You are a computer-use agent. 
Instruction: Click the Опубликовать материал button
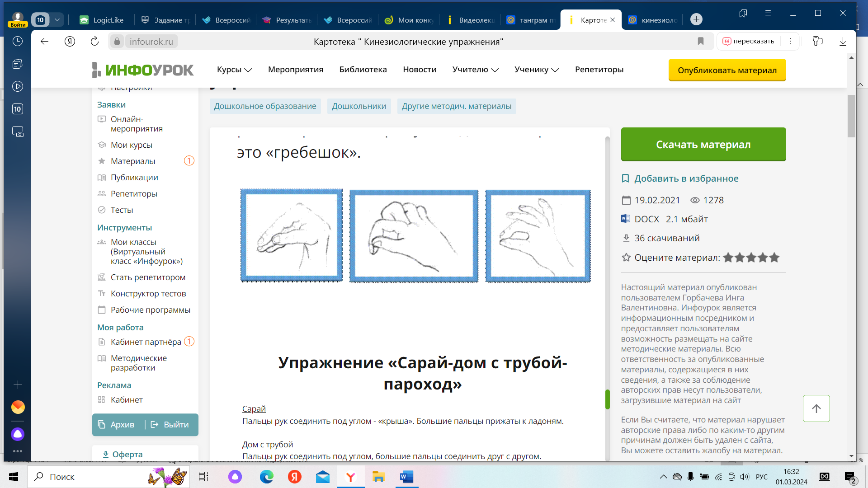click(x=727, y=70)
